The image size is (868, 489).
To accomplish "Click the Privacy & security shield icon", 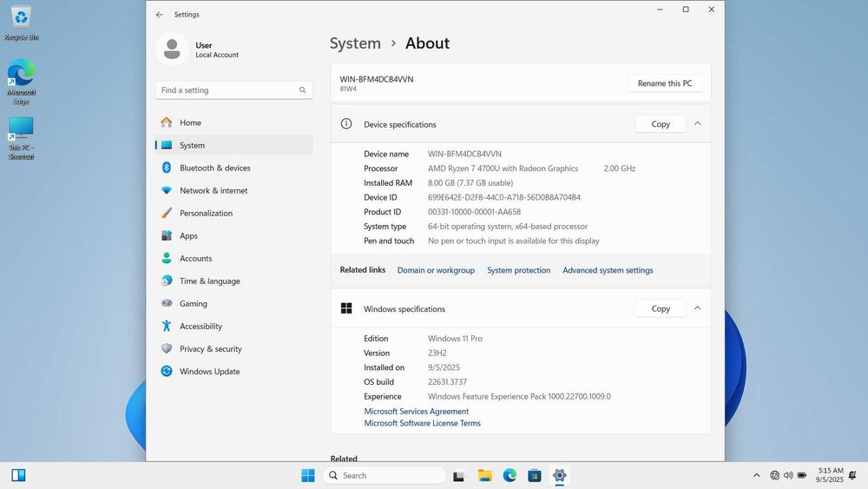I will click(166, 348).
